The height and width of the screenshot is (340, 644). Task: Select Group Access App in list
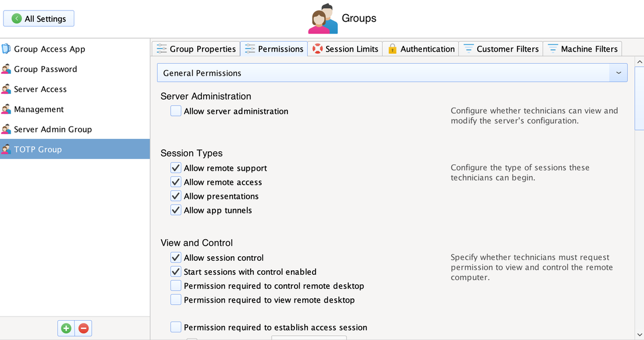click(75, 49)
